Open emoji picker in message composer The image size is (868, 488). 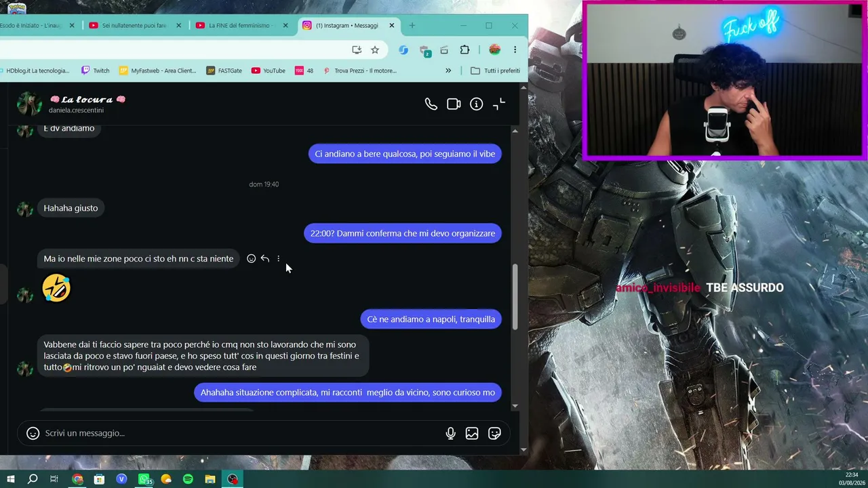coord(33,433)
